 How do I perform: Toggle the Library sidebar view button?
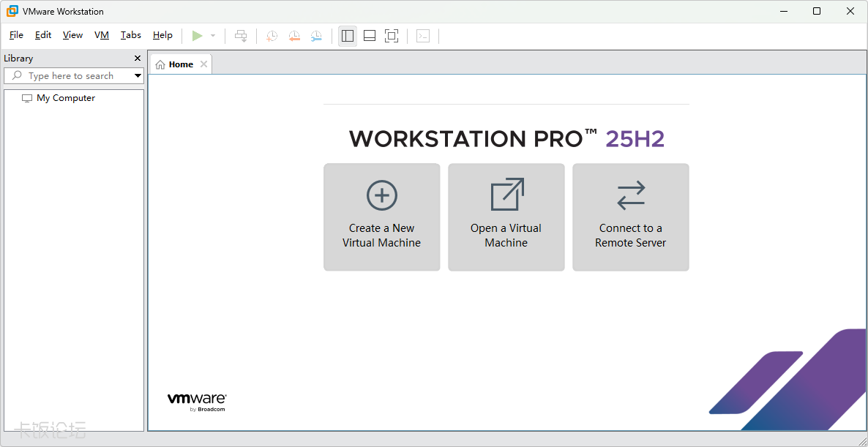[348, 36]
